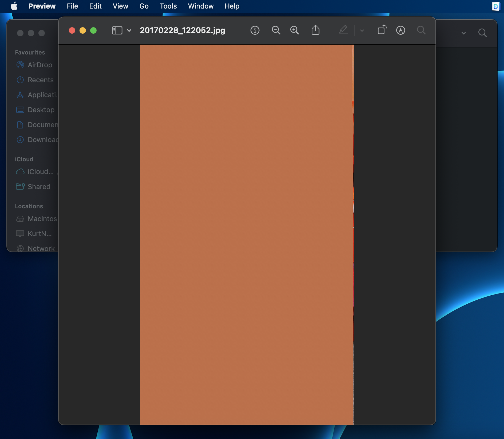Open the Tools menu

[x=168, y=6]
